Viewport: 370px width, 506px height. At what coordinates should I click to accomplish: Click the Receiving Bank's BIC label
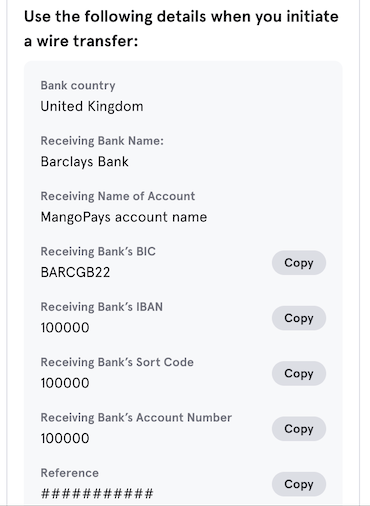click(98, 251)
